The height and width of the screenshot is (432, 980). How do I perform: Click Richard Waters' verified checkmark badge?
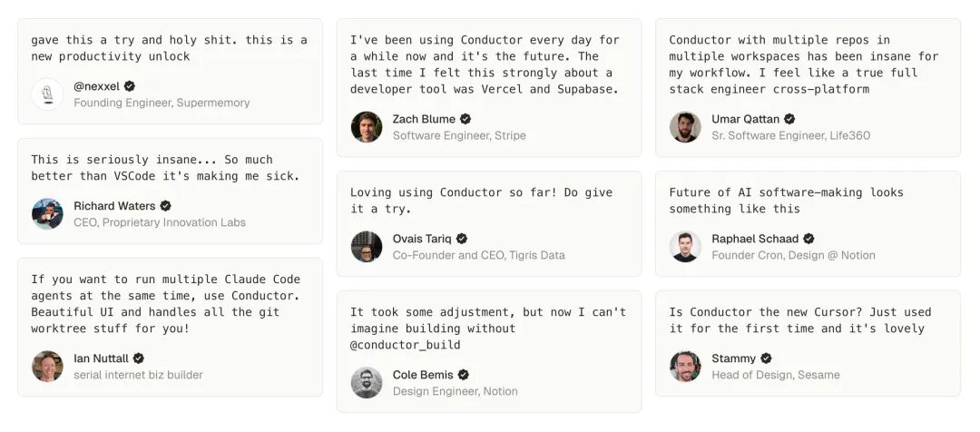[x=165, y=206]
